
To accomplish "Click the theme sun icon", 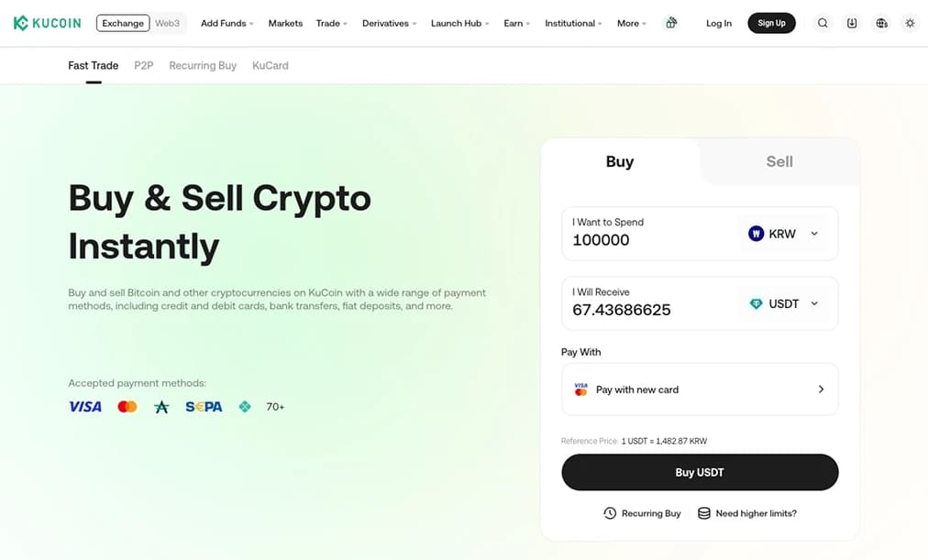I will (910, 23).
